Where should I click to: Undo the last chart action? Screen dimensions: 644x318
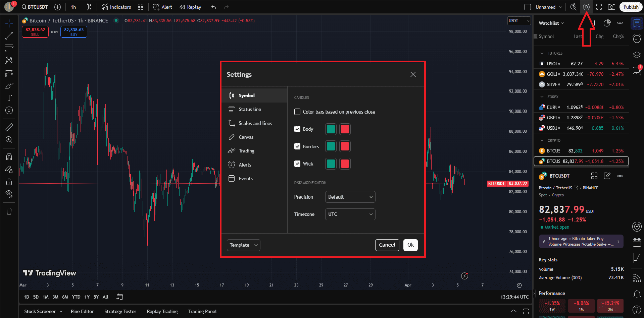pyautogui.click(x=213, y=7)
